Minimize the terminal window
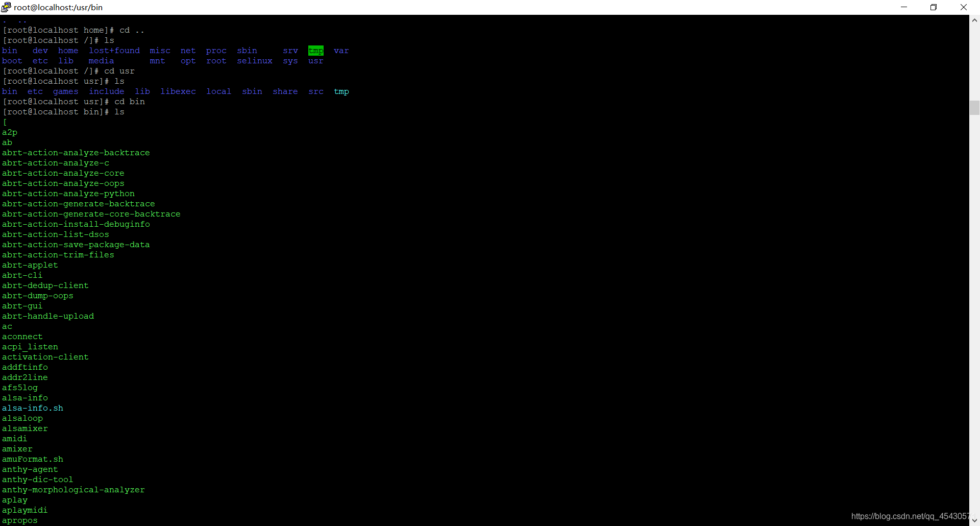980x526 pixels. [904, 7]
